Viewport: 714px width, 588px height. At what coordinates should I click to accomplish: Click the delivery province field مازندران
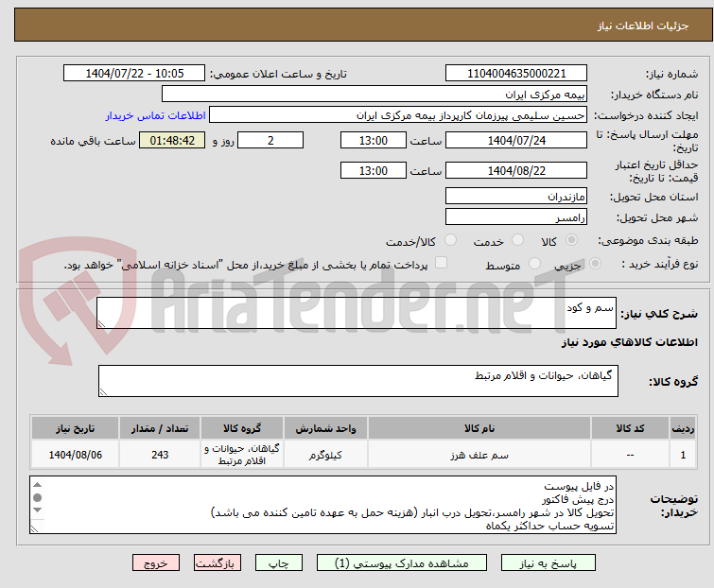click(516, 196)
